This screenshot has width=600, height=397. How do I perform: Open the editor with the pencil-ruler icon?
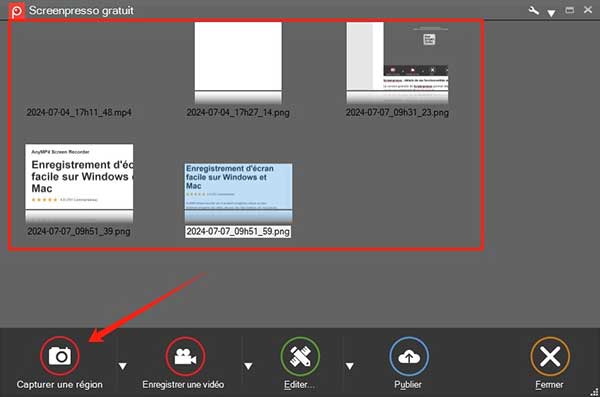[x=300, y=356]
